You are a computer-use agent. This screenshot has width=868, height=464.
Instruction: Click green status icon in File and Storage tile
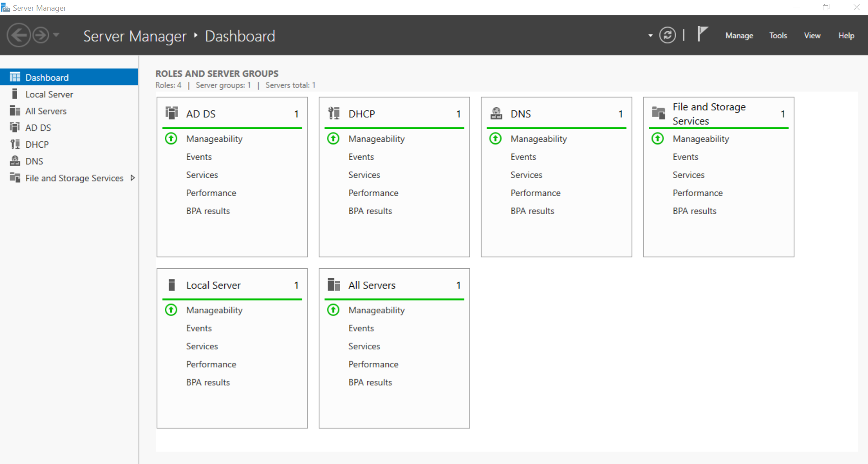[658, 139]
